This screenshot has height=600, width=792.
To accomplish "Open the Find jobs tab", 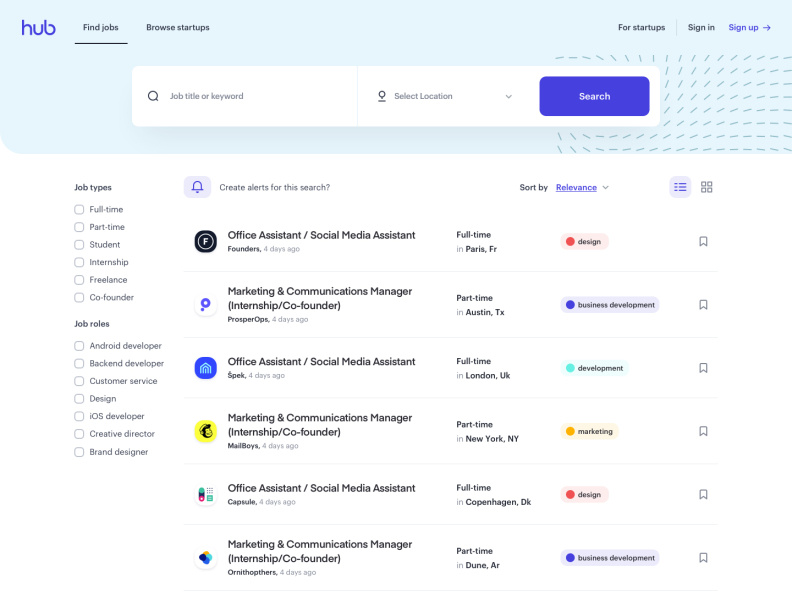I will (101, 28).
